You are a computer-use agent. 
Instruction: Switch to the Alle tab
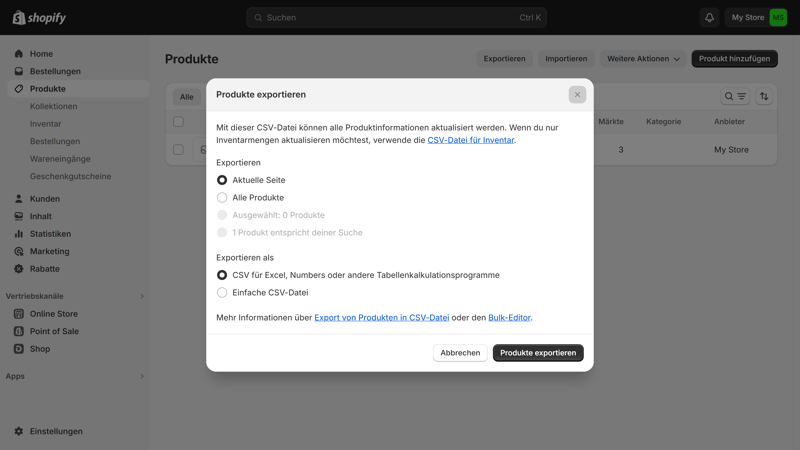click(186, 97)
